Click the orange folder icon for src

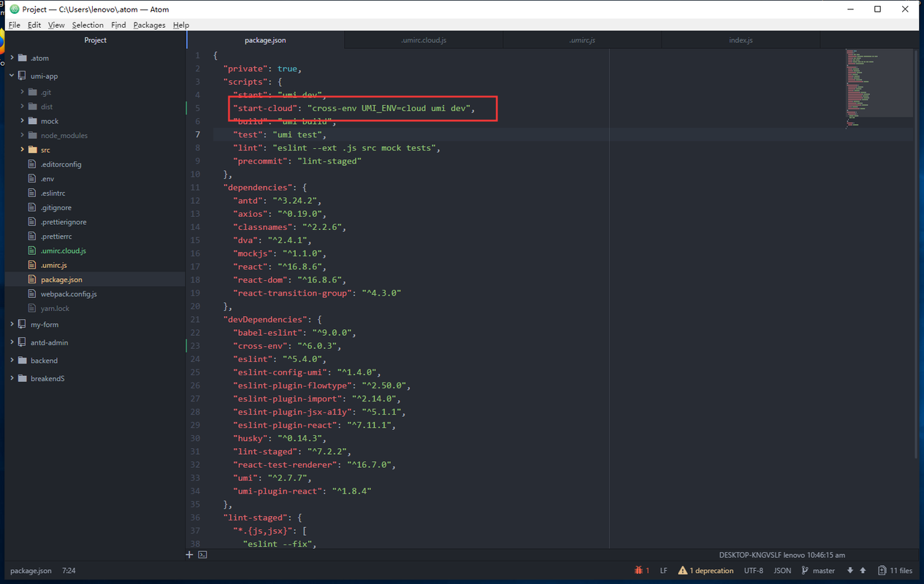[x=32, y=150]
